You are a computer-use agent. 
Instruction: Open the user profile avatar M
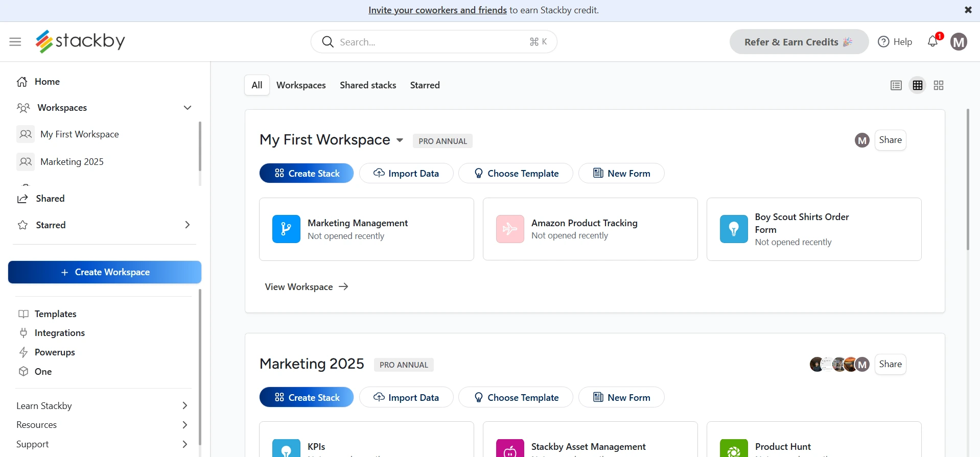959,42
